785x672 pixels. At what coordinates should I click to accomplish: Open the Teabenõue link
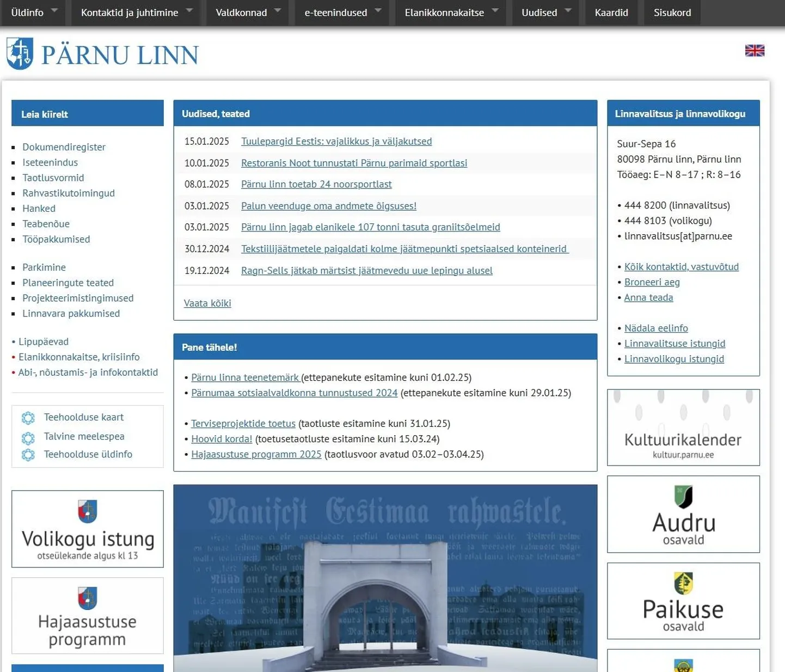pos(46,224)
